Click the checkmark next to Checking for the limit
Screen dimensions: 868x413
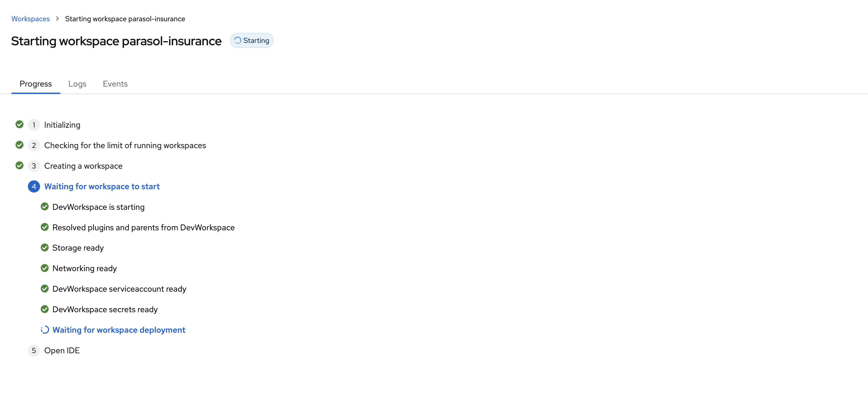click(20, 145)
